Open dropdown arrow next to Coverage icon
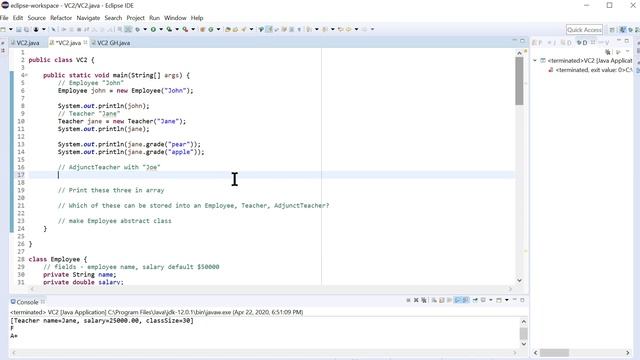Viewport: 640px width, 360px height. click(177, 29)
